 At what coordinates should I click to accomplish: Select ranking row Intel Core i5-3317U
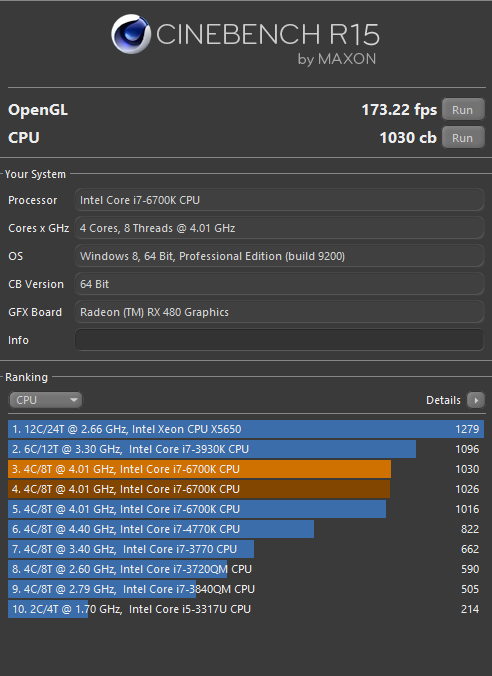tap(246, 609)
